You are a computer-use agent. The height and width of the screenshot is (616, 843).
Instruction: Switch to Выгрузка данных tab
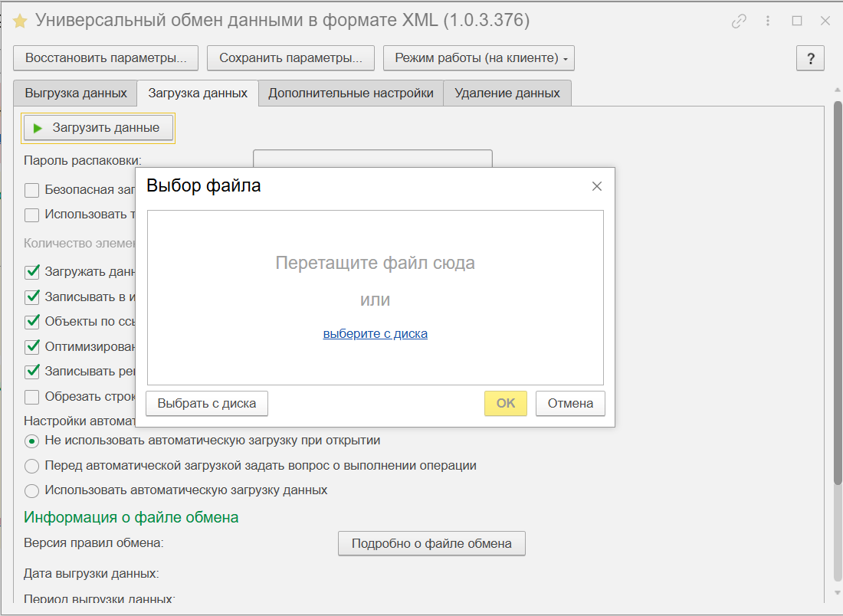pyautogui.click(x=76, y=93)
